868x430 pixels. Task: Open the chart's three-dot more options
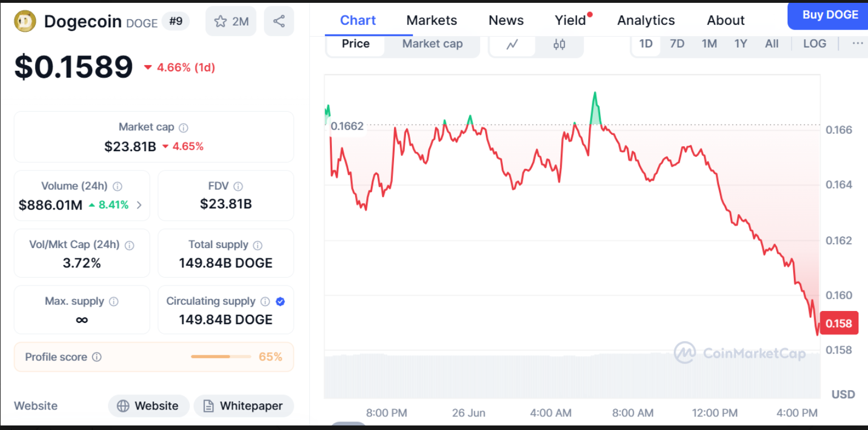[x=858, y=44]
